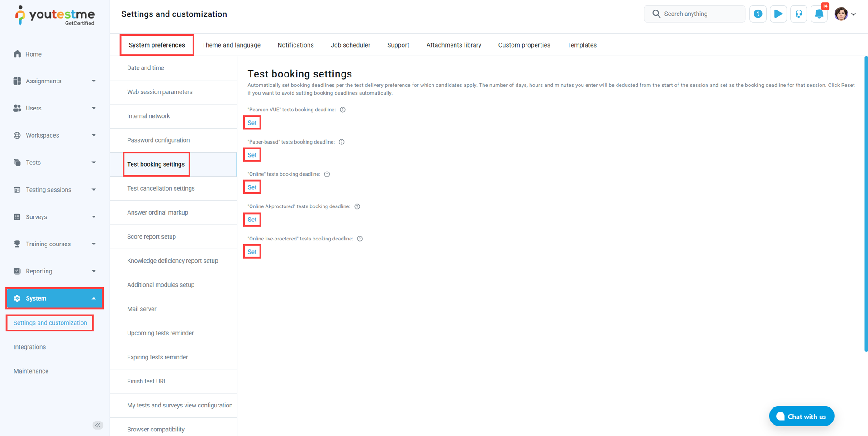Click info icon beside Paper-based deadline

[x=342, y=142]
